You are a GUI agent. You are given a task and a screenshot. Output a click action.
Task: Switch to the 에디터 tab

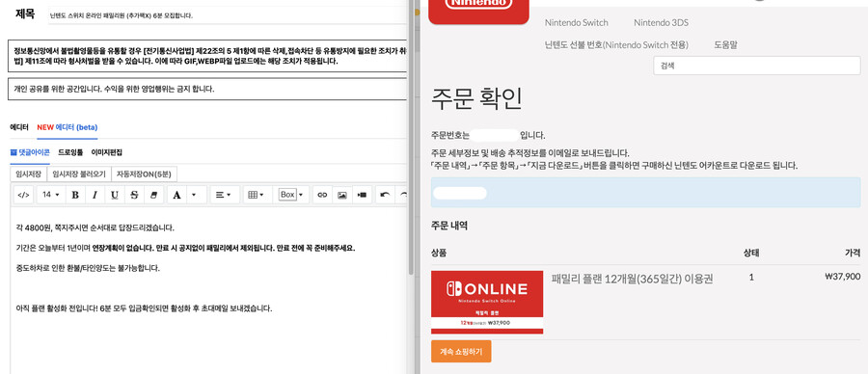click(x=19, y=127)
